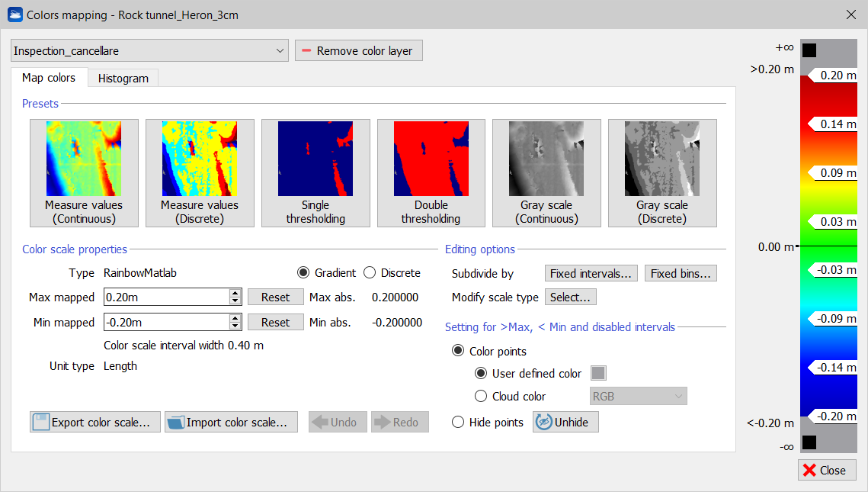Enable the Cloud color option

point(481,396)
